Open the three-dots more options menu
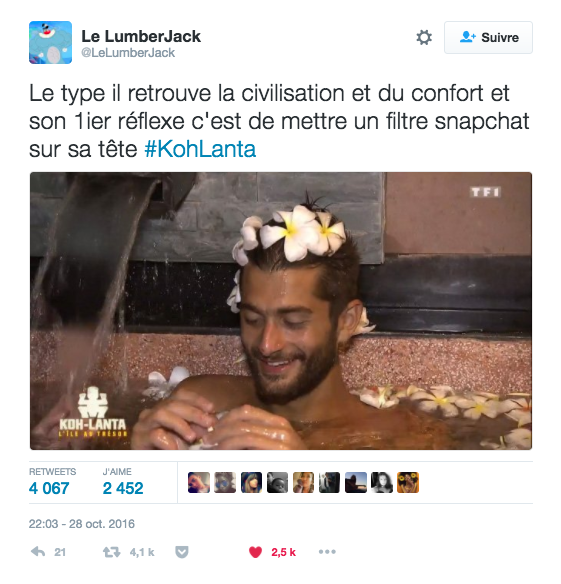This screenshot has height=584, width=561. [327, 552]
